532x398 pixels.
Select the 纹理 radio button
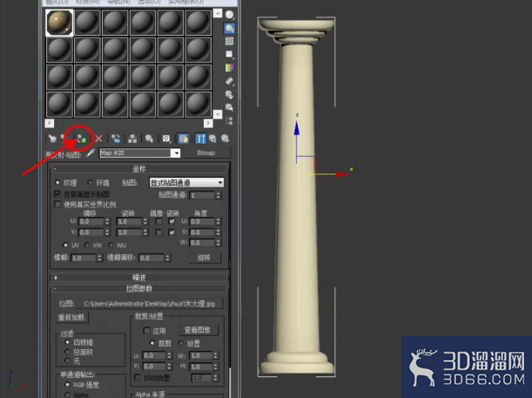click(x=57, y=183)
